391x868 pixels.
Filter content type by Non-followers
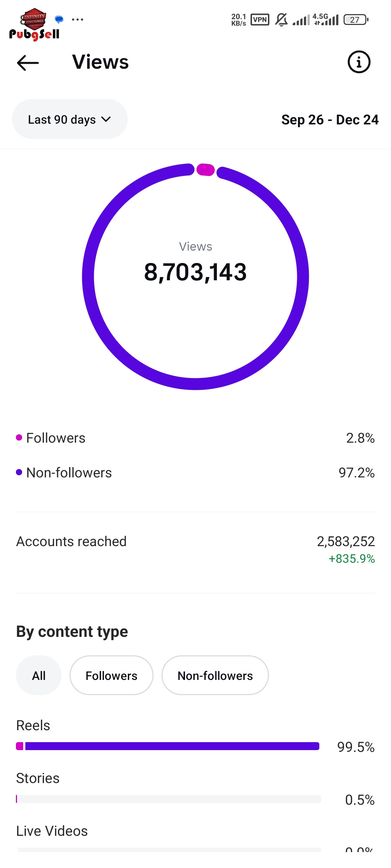tap(215, 675)
